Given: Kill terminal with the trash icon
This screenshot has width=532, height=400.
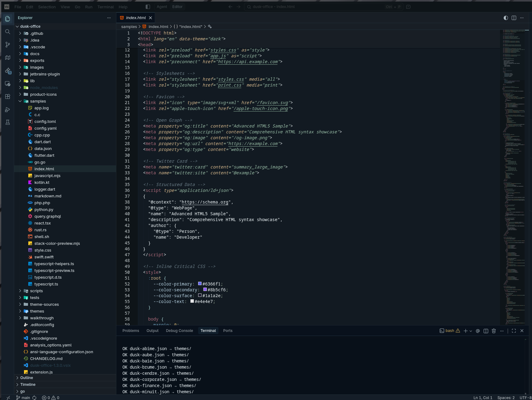Looking at the screenshot, I should [494, 331].
